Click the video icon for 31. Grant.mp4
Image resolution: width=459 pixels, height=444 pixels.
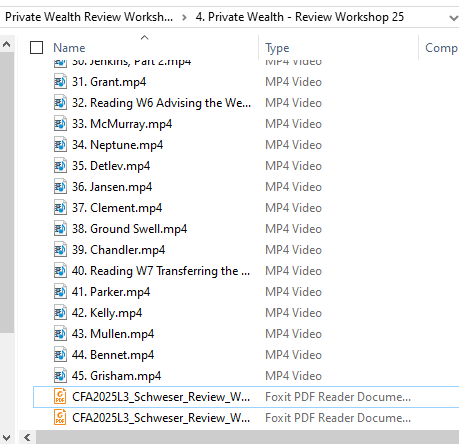point(60,82)
